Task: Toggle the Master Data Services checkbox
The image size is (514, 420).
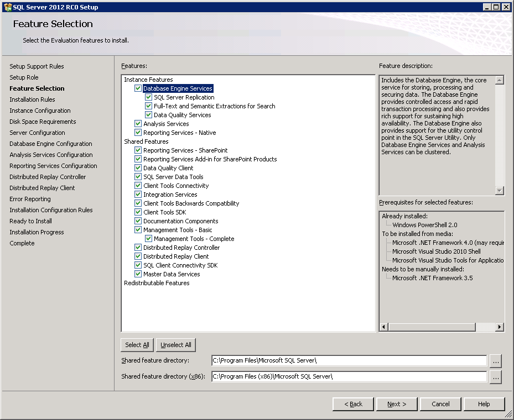Action: tap(138, 274)
